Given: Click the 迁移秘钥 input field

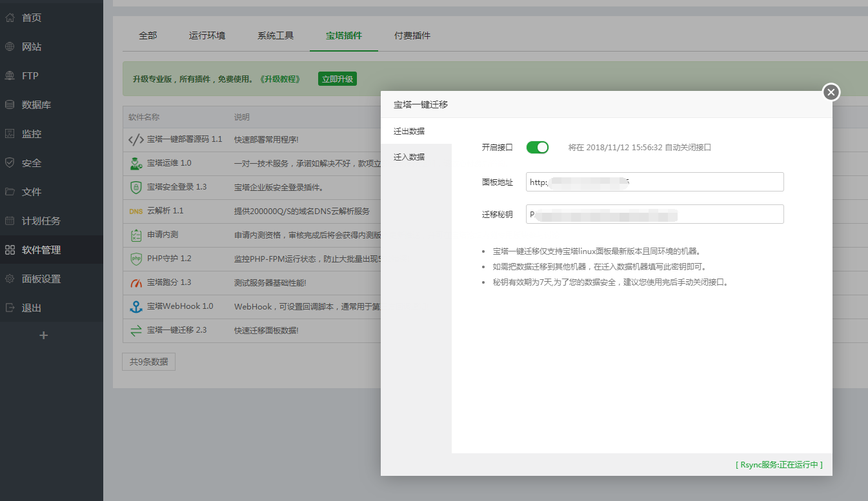Looking at the screenshot, I should click(655, 214).
